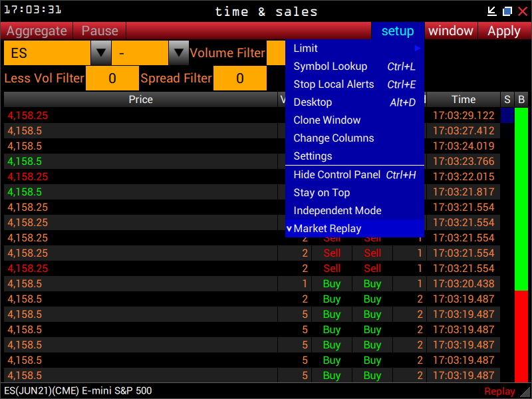532x399 pixels.
Task: Toggle the Market Replay checked option
Action: 354,229
